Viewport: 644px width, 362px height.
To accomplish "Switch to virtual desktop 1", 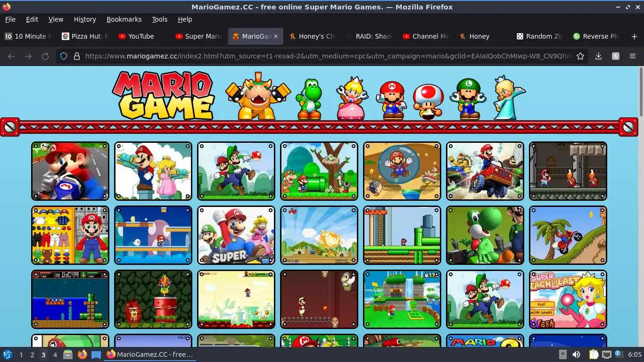I will coord(21,354).
